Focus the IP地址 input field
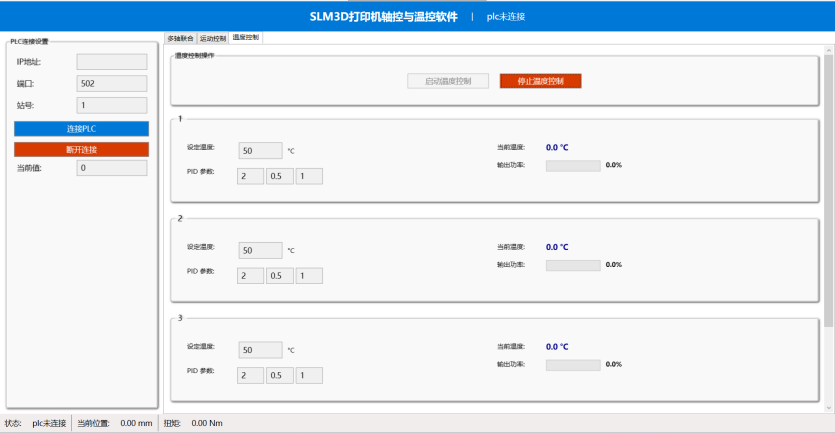 tap(112, 62)
